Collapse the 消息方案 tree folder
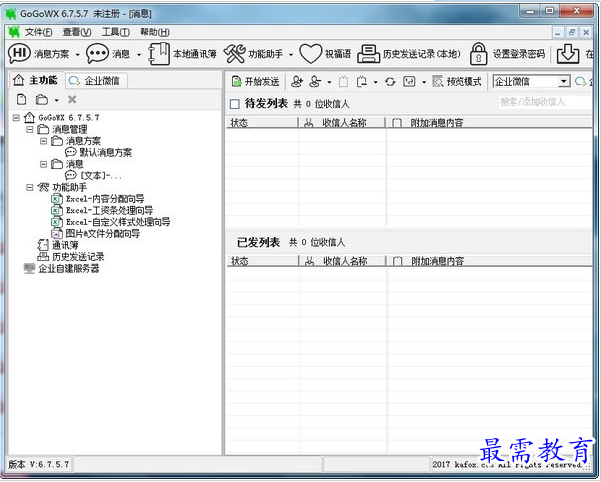The width and height of the screenshot is (601, 482). pos(44,141)
